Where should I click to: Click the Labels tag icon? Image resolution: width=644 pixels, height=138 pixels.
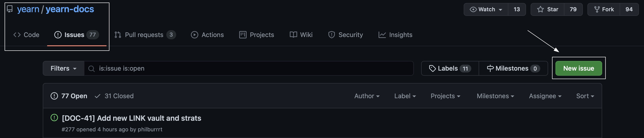[x=432, y=69]
